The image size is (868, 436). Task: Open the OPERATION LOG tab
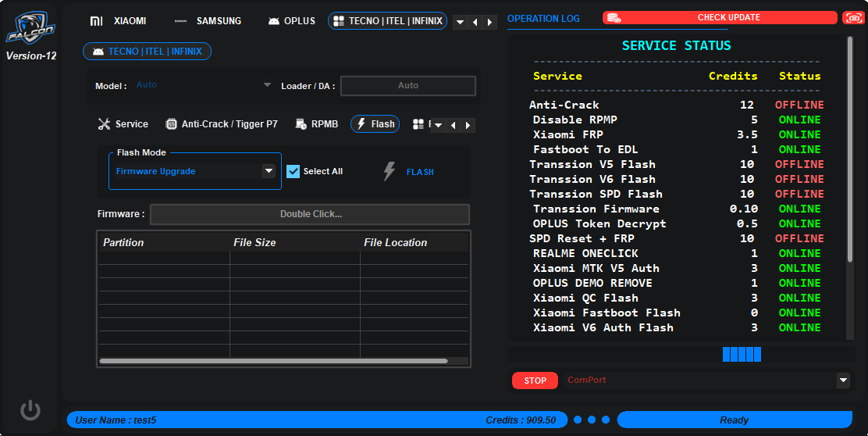point(543,18)
